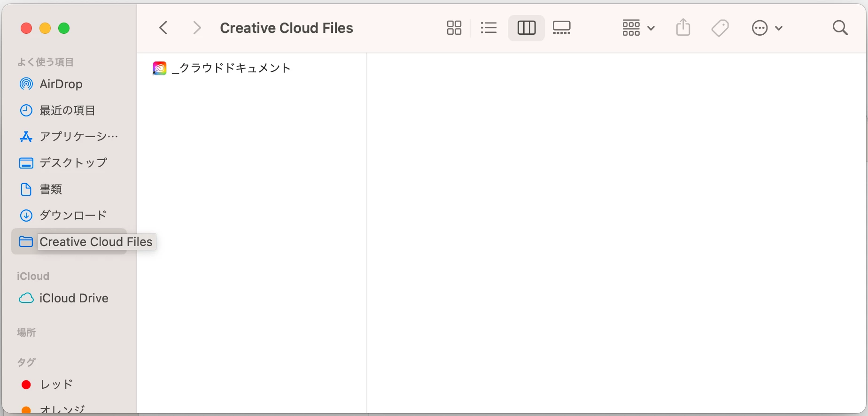Click the Creative Cloud icon beside _クラウドドキュメント
868x416 pixels.
[159, 69]
